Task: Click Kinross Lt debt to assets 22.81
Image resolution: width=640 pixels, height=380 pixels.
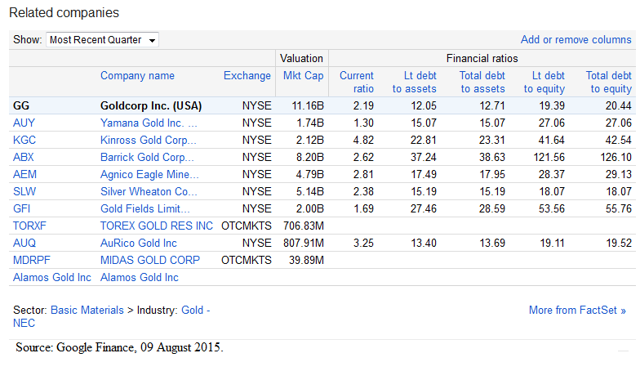Action: (x=423, y=140)
